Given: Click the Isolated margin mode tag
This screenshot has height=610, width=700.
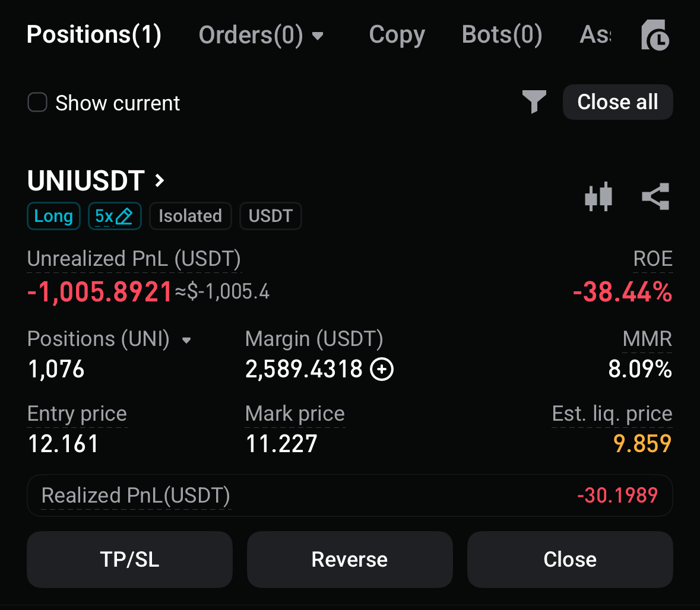Looking at the screenshot, I should (190, 216).
